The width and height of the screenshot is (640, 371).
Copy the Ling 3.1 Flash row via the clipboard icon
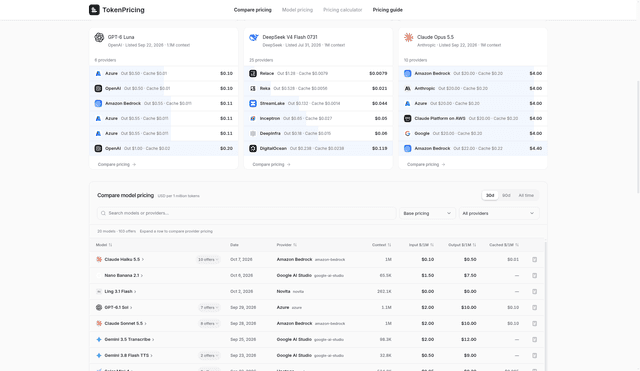click(x=535, y=291)
